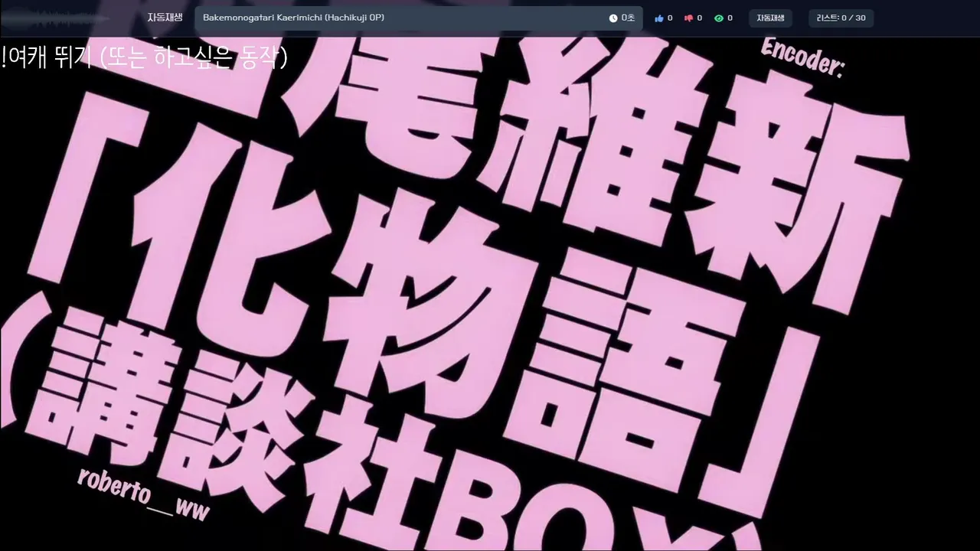Click the 자동재생 button beside the view counter
Image resolution: width=980 pixels, height=551 pixels.
point(770,18)
